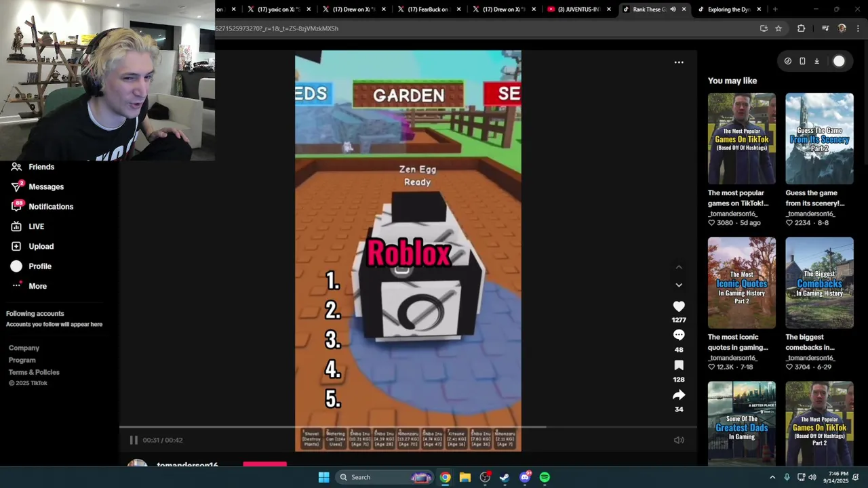Viewport: 868px width, 488px height.
Task: Click the taskbar microphone icon
Action: (x=787, y=477)
